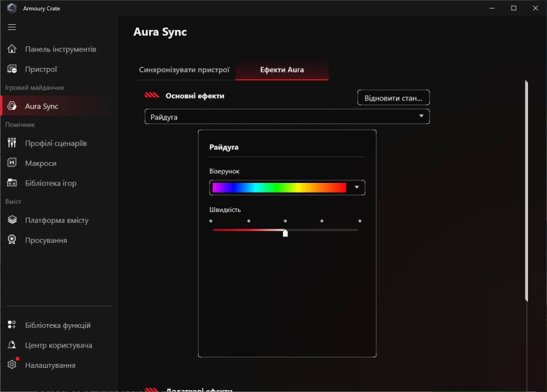Select the Aura Sync sidebar icon

click(x=12, y=106)
